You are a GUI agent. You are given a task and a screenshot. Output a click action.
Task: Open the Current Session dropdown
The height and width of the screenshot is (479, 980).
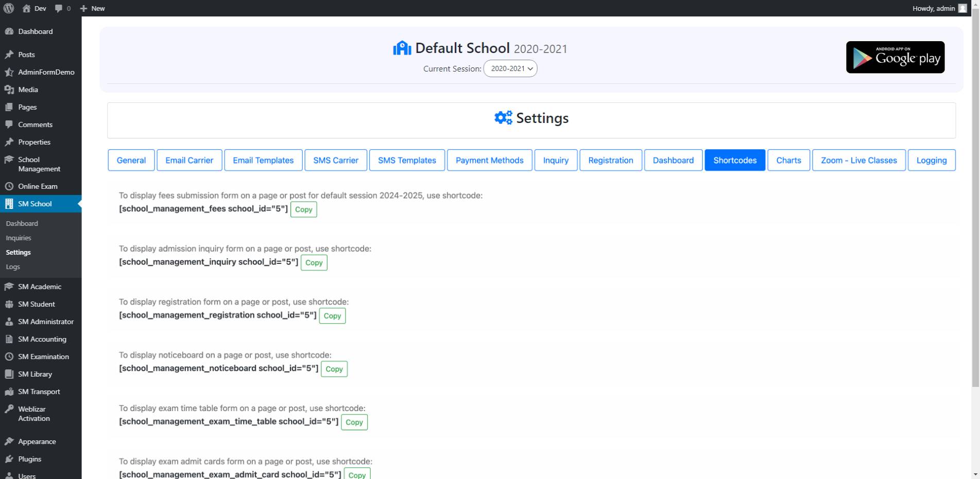510,68
